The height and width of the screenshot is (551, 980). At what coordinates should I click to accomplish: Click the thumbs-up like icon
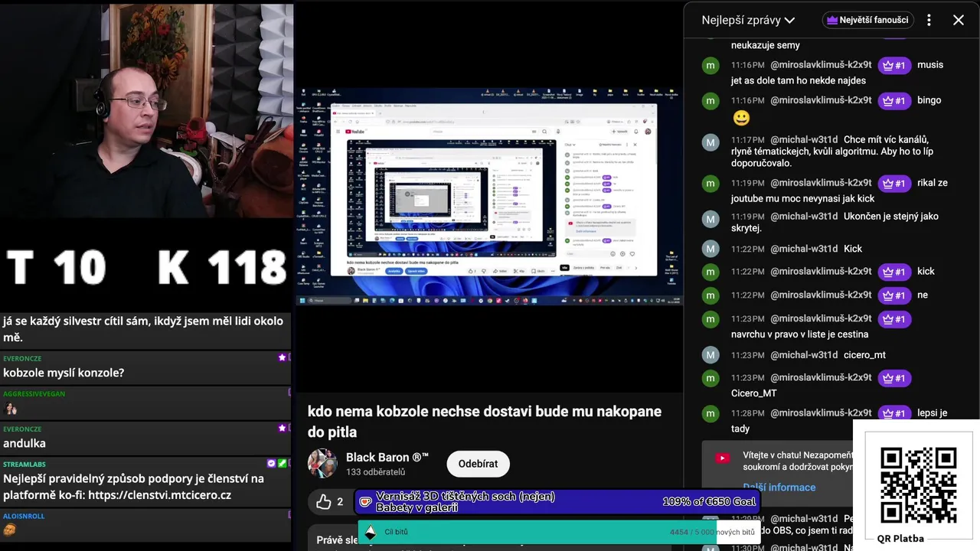324,502
